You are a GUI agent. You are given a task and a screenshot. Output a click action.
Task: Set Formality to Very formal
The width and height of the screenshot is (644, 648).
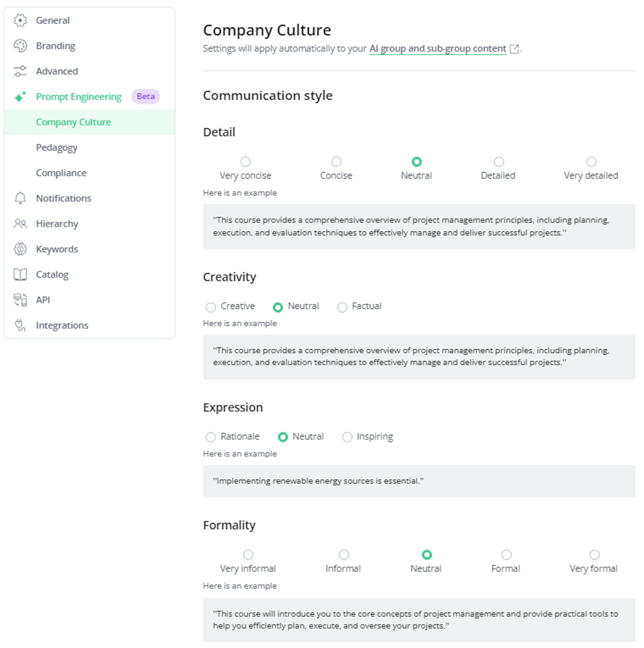click(x=594, y=555)
